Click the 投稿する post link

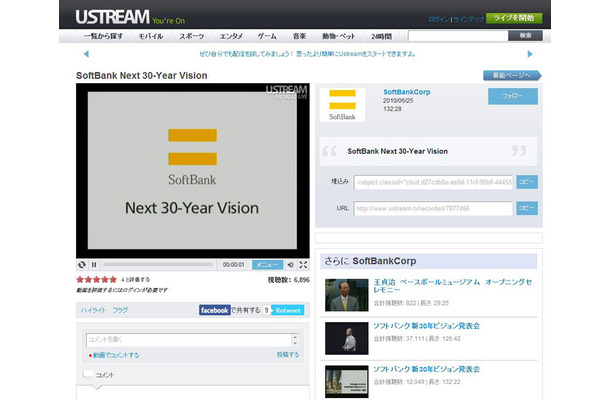(288, 354)
